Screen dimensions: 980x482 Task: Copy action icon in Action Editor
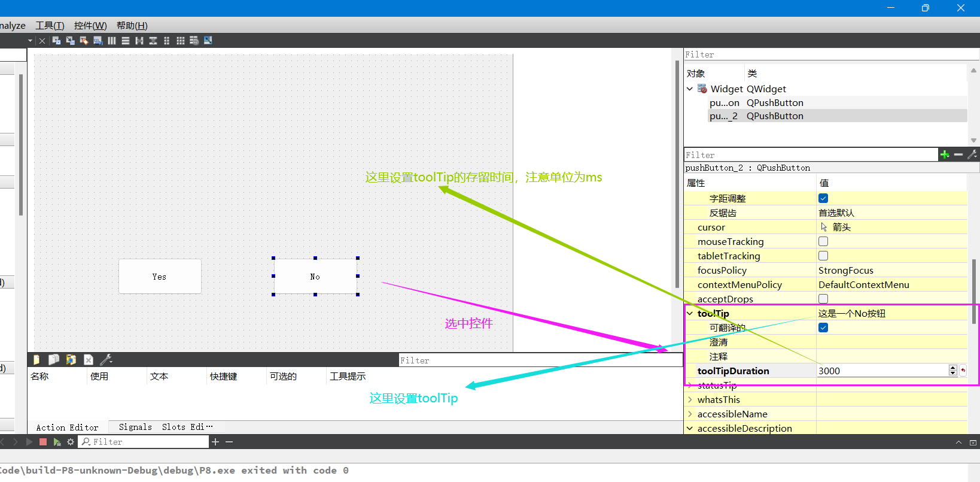[54, 359]
